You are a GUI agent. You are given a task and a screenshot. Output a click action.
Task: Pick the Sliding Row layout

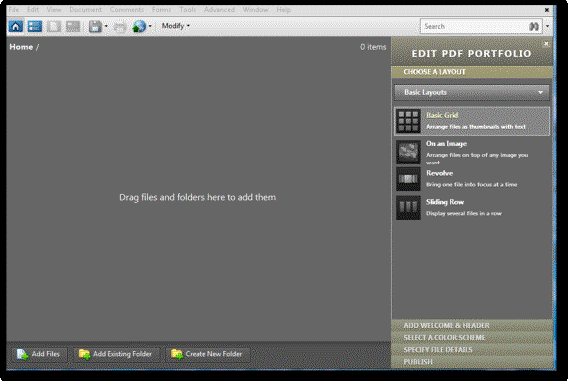pos(472,208)
